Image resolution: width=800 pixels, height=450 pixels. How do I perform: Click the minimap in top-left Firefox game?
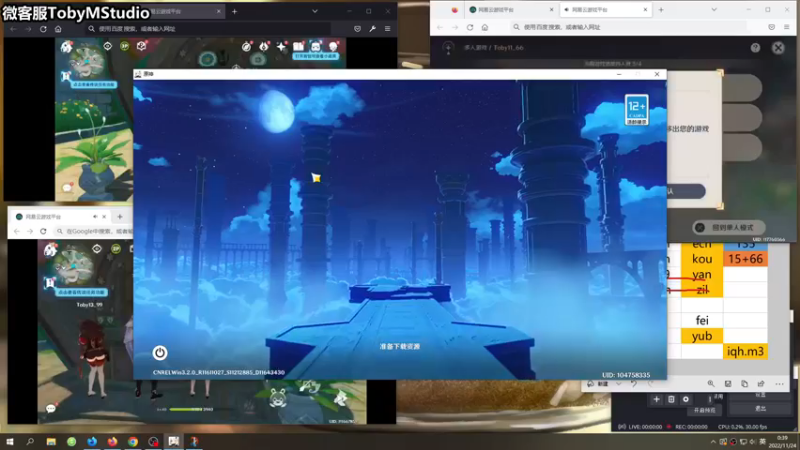tap(88, 62)
